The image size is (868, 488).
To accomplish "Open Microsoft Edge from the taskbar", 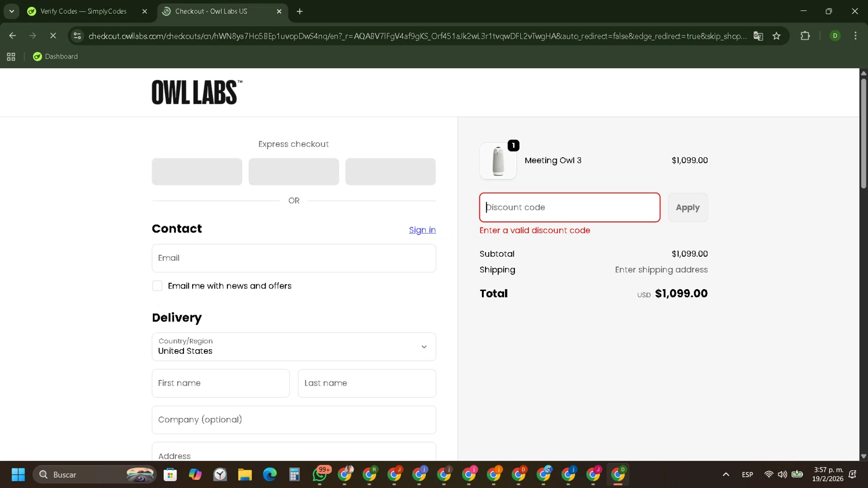I will coord(270,475).
